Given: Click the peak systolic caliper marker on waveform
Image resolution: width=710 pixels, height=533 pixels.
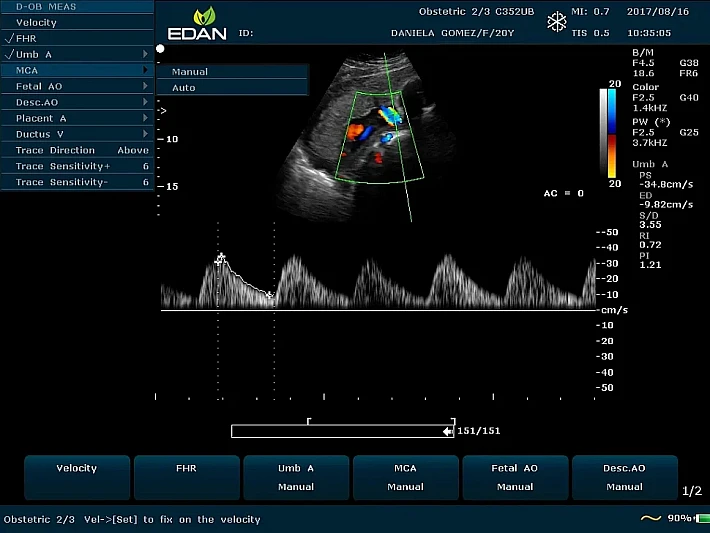Looking at the screenshot, I should point(221,258).
